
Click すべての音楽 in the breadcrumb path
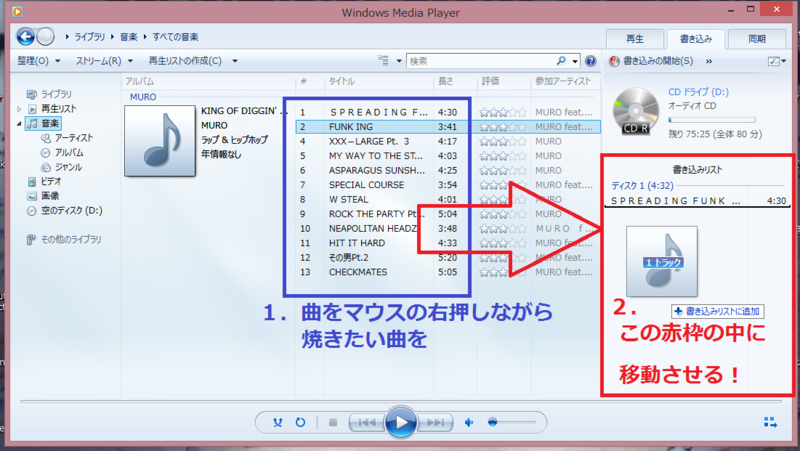tap(176, 37)
